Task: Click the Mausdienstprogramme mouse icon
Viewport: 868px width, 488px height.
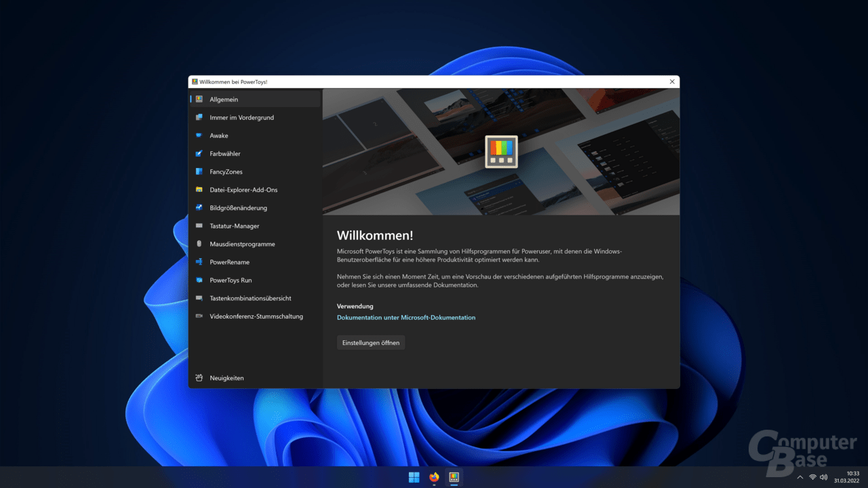Action: [x=199, y=244]
